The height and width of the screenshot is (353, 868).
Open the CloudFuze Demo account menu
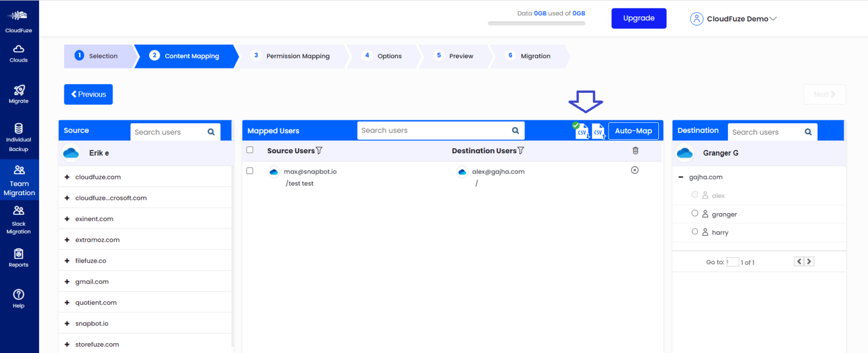(x=733, y=18)
